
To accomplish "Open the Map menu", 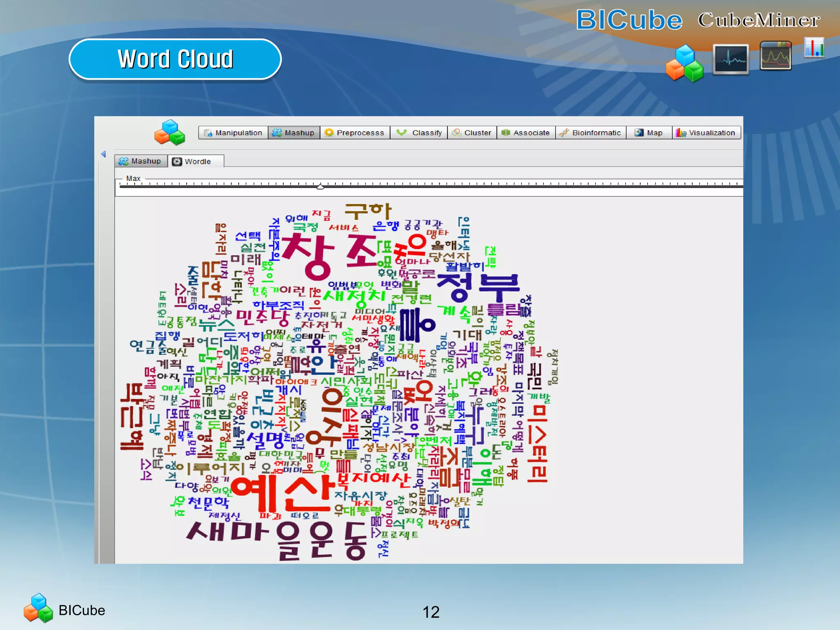I will pyautogui.click(x=649, y=132).
